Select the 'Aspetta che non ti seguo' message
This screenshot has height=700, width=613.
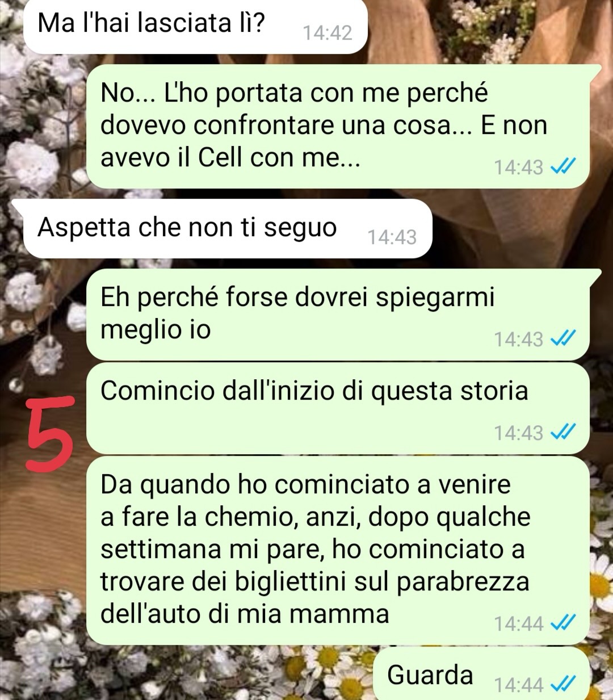point(227,229)
